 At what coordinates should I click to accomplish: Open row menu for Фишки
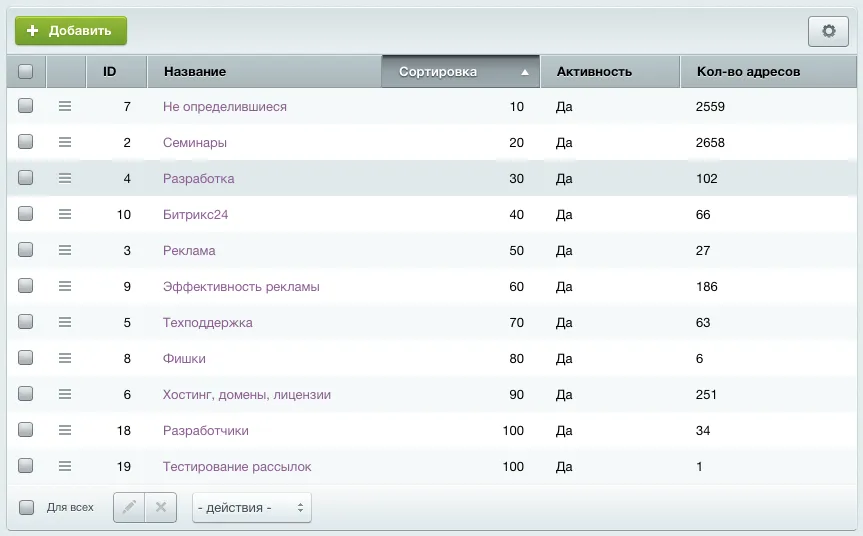[x=65, y=358]
